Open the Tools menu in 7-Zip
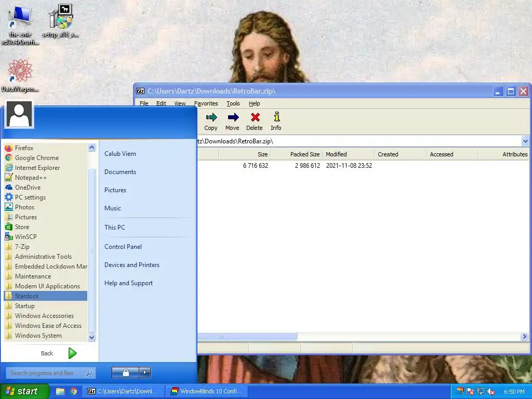The width and height of the screenshot is (532, 399). (x=233, y=103)
